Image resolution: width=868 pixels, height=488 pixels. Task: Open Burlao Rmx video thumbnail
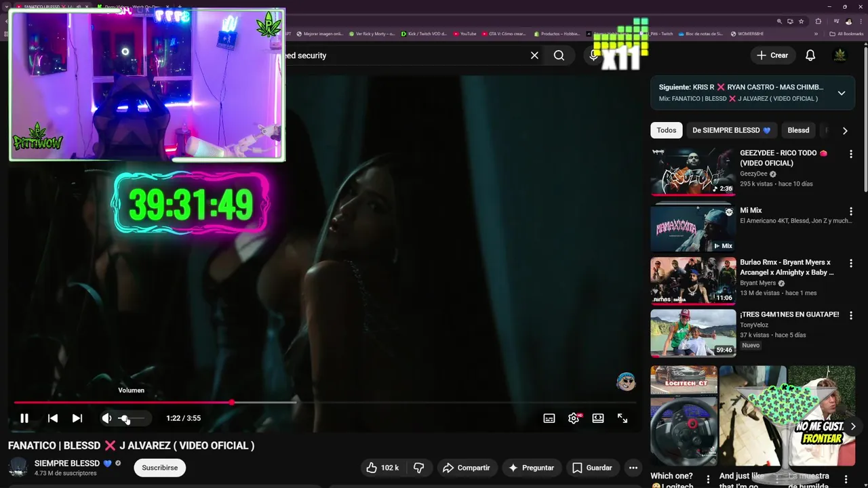693,281
